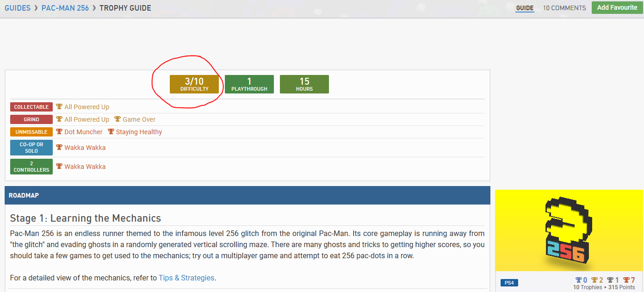Select the COLLECTABLE tag

[x=31, y=107]
